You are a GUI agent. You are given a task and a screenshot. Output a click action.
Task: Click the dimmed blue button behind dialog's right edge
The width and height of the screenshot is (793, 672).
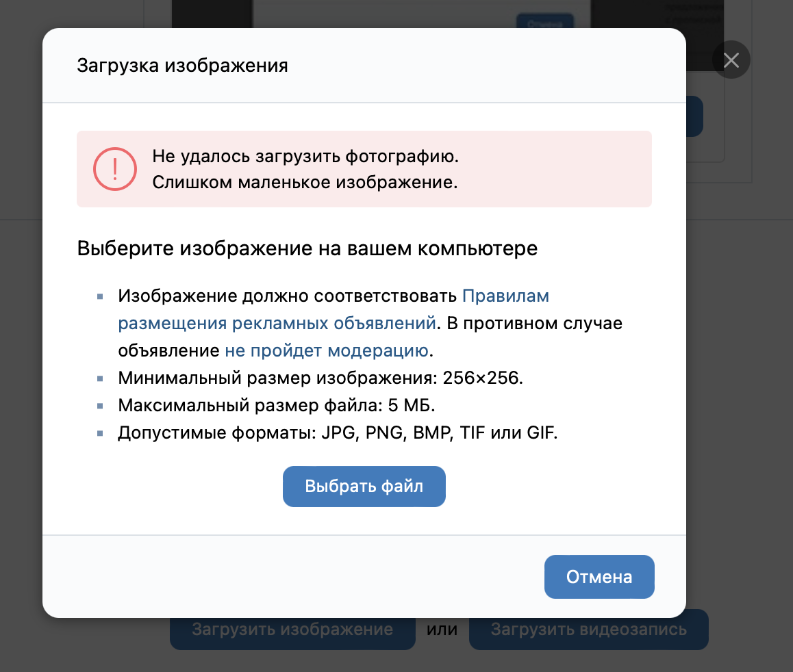pyautogui.click(x=694, y=116)
